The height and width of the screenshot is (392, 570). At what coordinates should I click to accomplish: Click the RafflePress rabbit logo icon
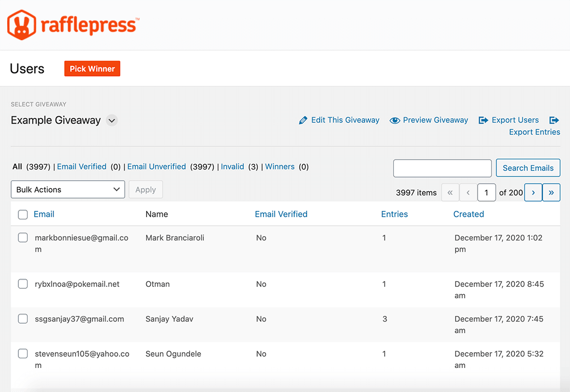click(x=21, y=24)
